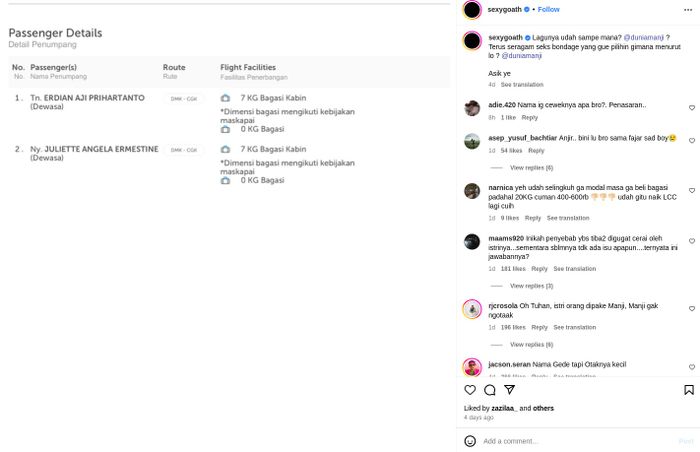Follow the sexygoath account
Viewport: 700px width, 452px height.
coord(549,10)
